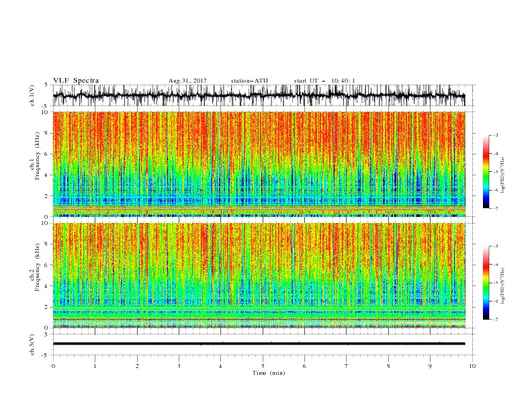The height and width of the screenshot is (411, 532).
Task: Click the "2" tick on the time axis
Action: (x=137, y=366)
